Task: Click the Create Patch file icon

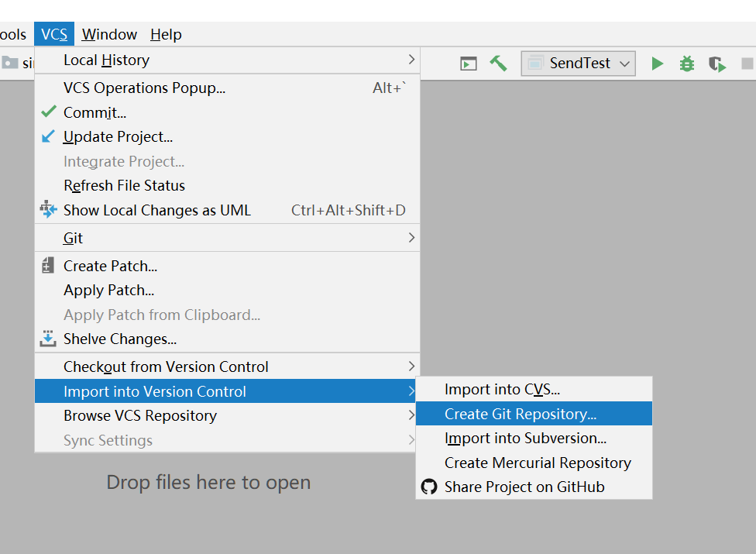Action: pos(47,265)
